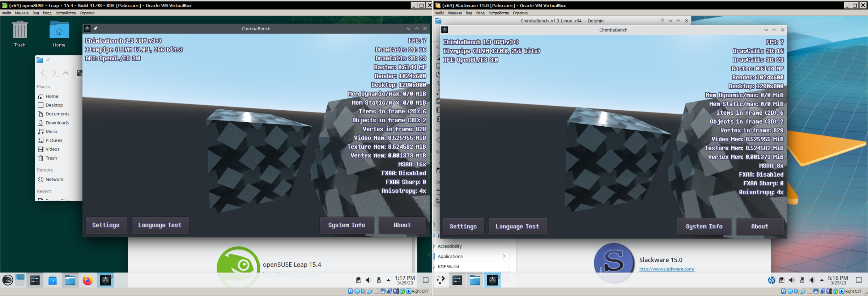Open the Справка menu of the Slackware VM

click(x=520, y=13)
